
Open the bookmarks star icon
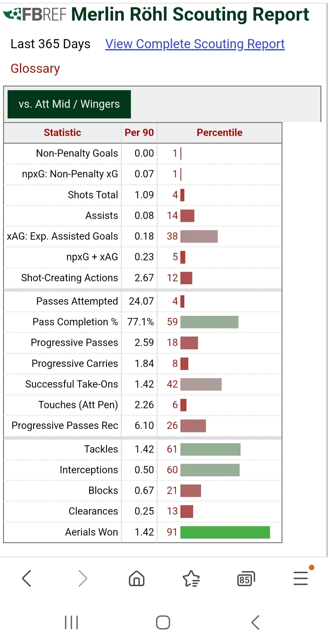191,578
